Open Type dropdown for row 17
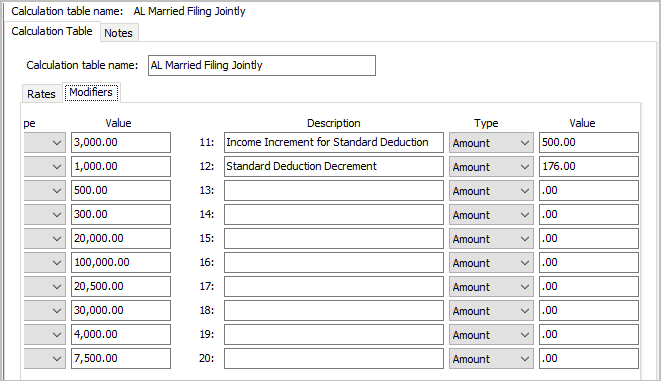The height and width of the screenshot is (381, 661). coord(491,287)
